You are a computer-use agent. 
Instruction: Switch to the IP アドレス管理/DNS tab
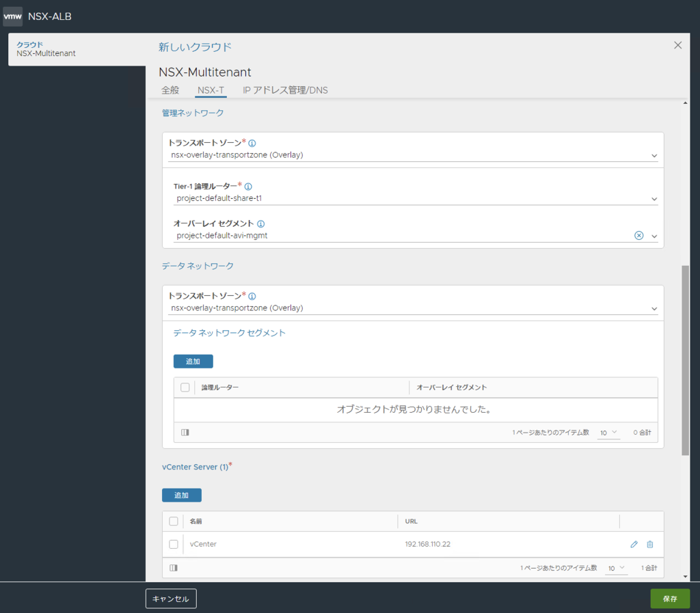tap(285, 90)
